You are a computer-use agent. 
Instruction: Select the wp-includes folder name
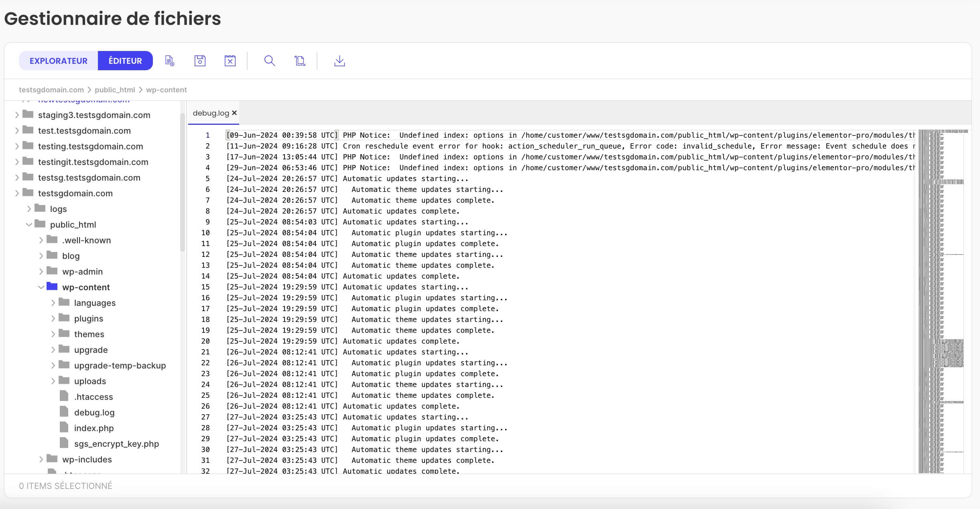click(87, 459)
